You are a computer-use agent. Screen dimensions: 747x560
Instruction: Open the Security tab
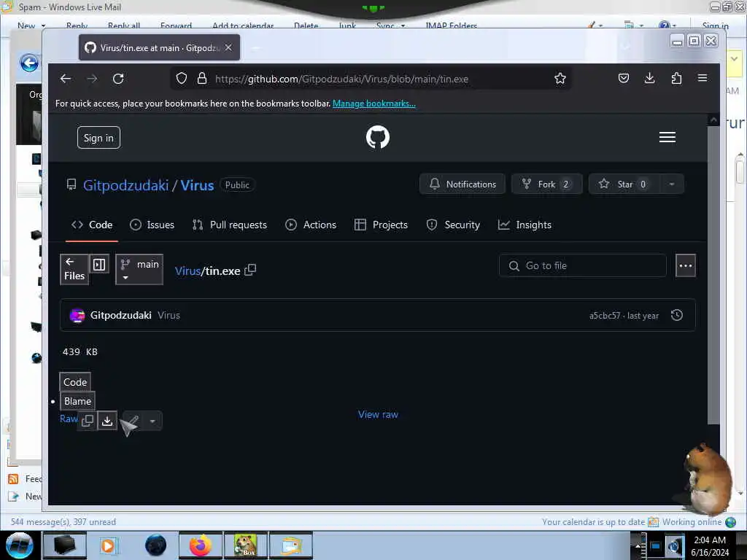pos(453,225)
